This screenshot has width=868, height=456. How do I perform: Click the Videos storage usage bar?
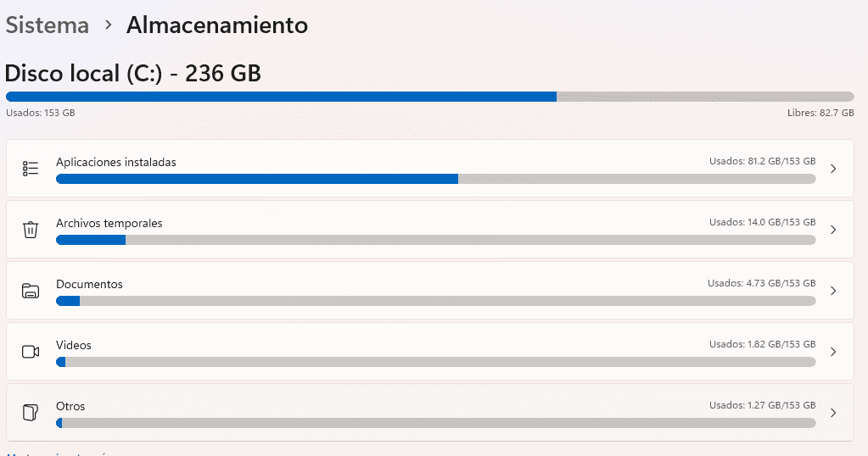pyautogui.click(x=435, y=362)
